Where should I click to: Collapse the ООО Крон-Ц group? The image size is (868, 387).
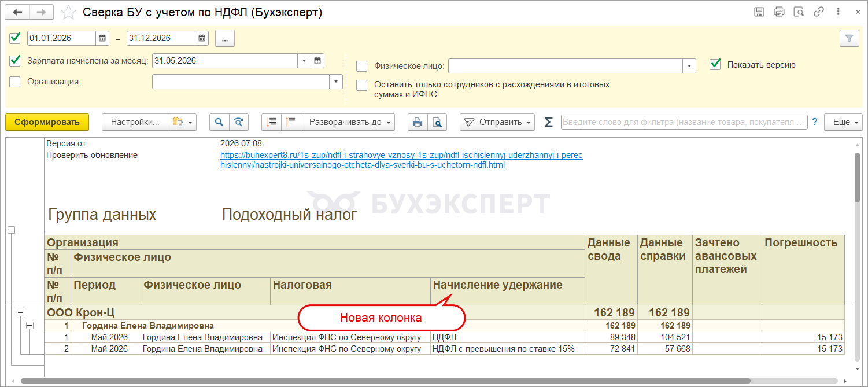(x=20, y=312)
